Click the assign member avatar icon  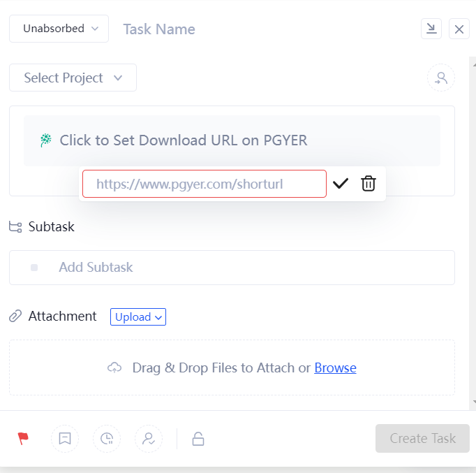click(440, 78)
